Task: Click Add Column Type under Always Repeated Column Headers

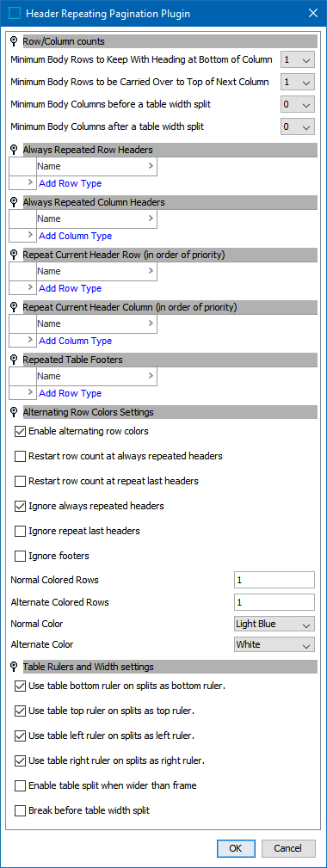Action: 75,236
